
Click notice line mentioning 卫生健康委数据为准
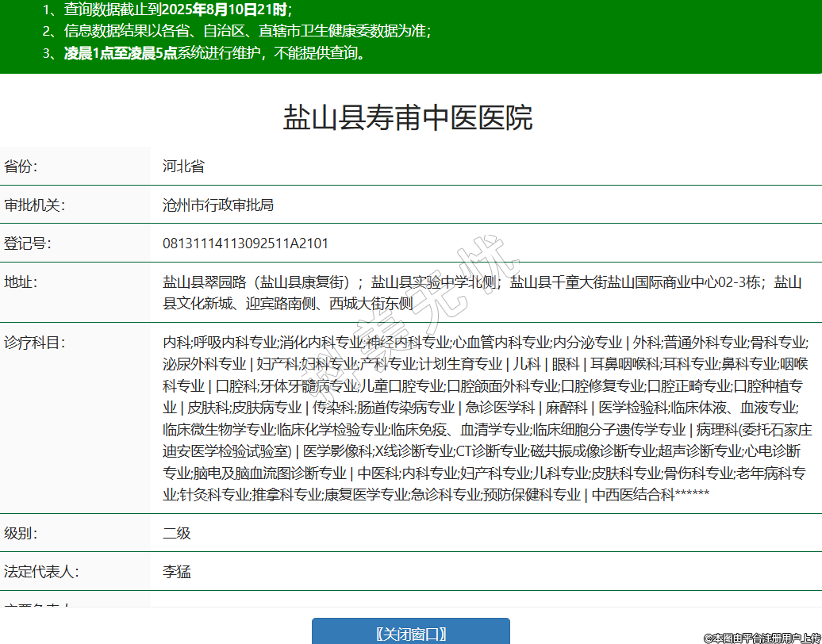click(236, 32)
